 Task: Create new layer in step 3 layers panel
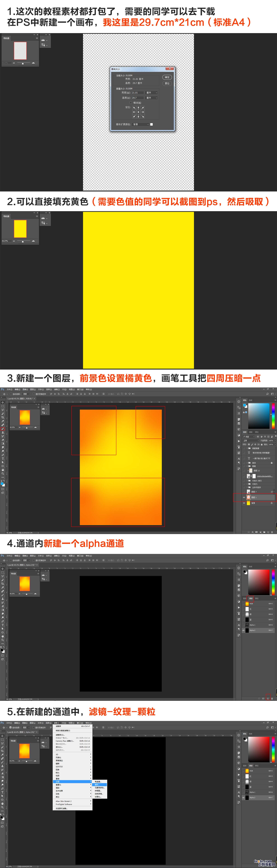pyautogui.click(x=268, y=532)
